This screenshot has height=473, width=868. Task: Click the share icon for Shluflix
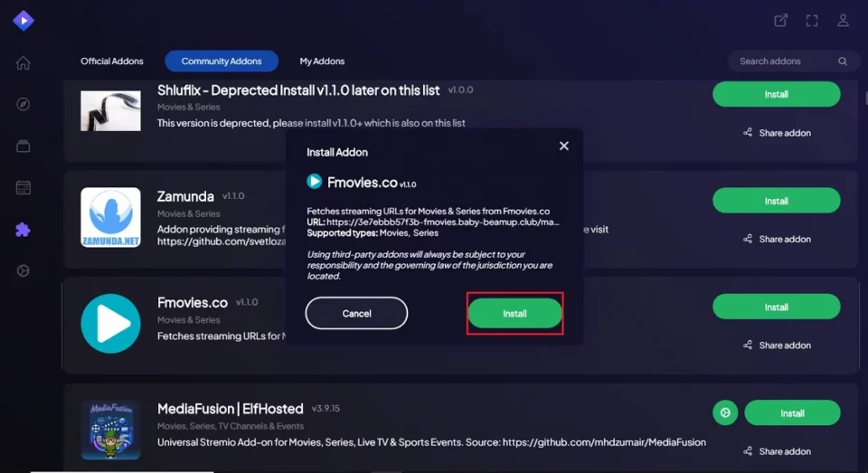tap(748, 132)
